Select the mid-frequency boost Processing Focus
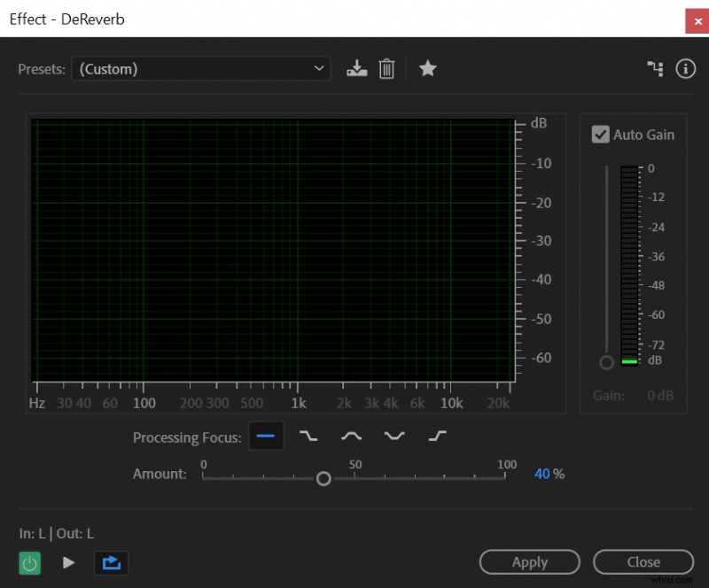The width and height of the screenshot is (709, 588). point(351,436)
